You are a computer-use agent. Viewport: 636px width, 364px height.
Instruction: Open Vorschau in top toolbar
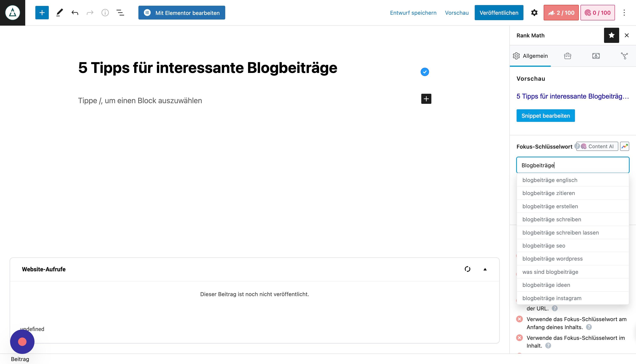pyautogui.click(x=457, y=13)
